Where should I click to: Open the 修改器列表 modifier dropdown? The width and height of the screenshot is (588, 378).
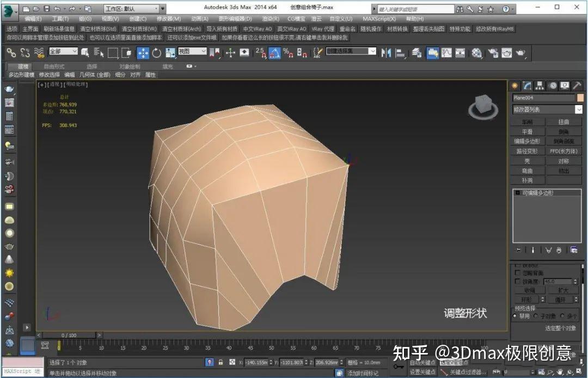coord(547,109)
